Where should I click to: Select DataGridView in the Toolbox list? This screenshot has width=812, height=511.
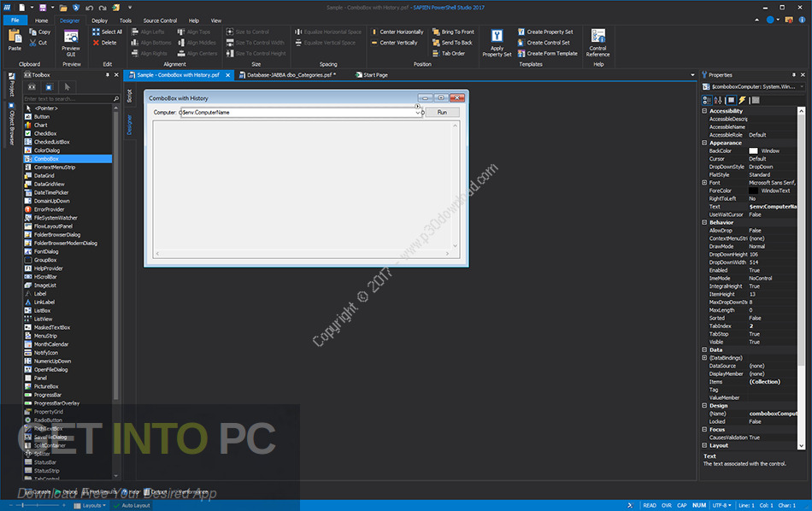(68, 185)
